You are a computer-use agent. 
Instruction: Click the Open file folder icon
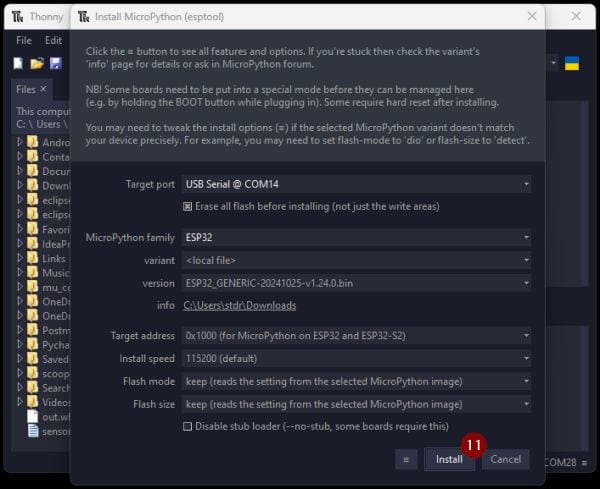pyautogui.click(x=37, y=63)
